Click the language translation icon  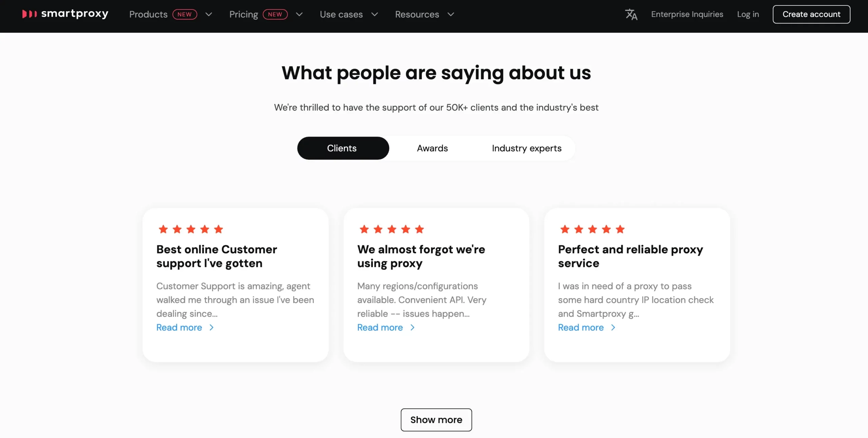coord(631,14)
